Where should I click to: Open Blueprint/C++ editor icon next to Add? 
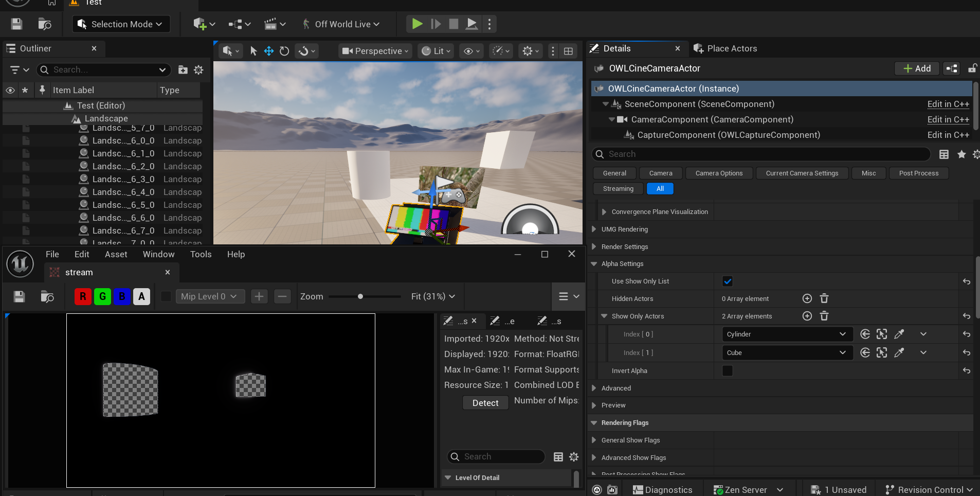pyautogui.click(x=952, y=68)
